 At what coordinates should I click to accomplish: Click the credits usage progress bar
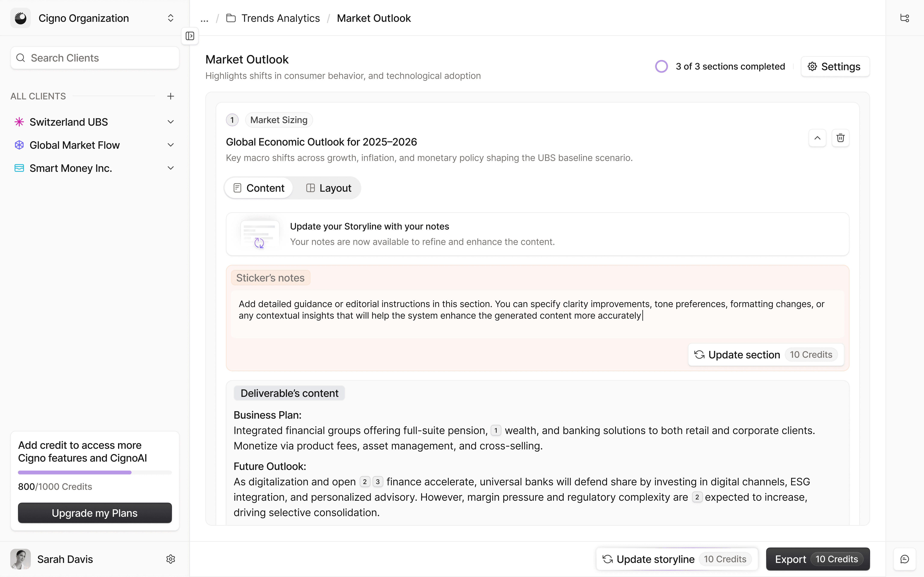tap(95, 472)
